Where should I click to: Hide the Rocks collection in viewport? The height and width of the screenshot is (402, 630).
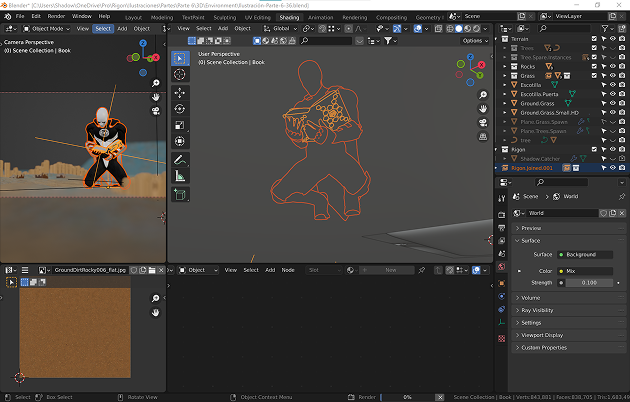612,67
